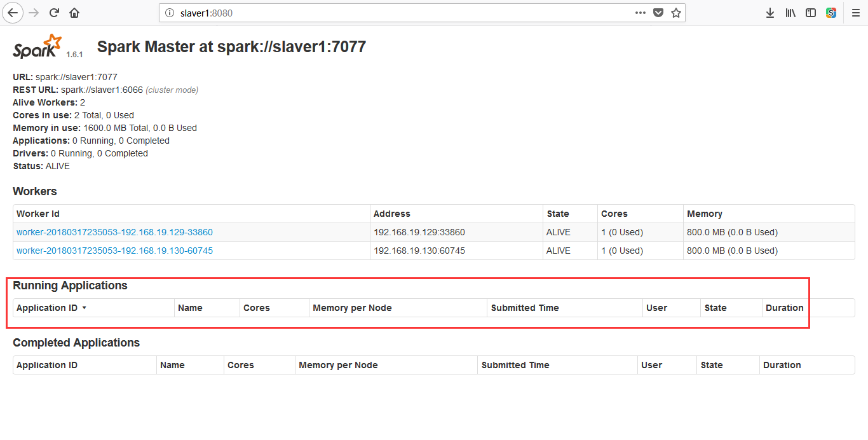Click the Spark version 1.6.1 label
The height and width of the screenshot is (440, 868).
(74, 55)
